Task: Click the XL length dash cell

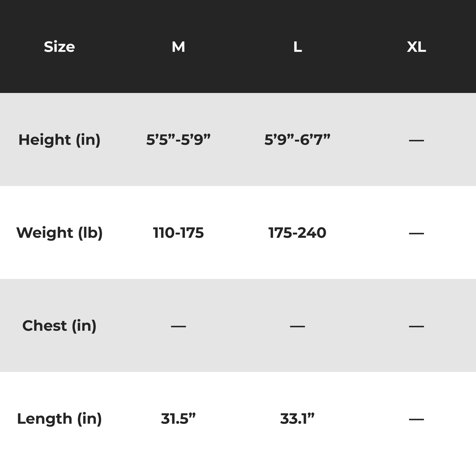Action: coord(416,419)
